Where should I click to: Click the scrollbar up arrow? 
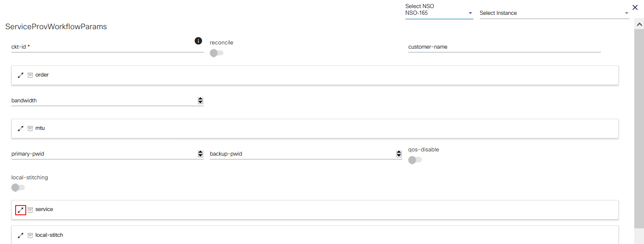tap(639, 25)
